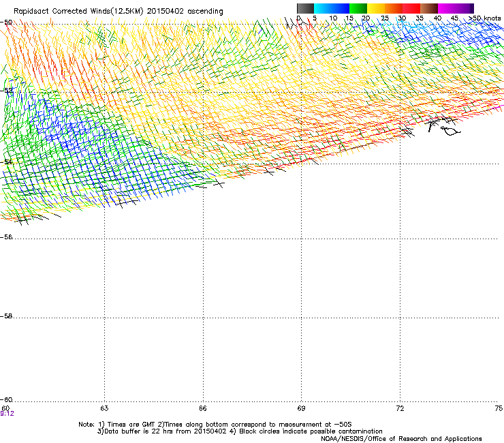Screen dimensions: 504x443
Task: Click the dark purple 45-50 knots swatch
Action: (x=464, y=8)
